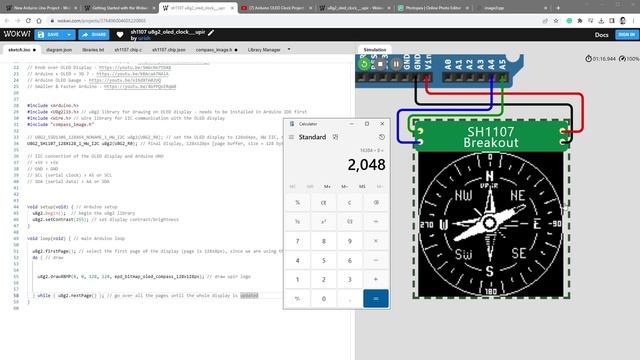This screenshot has width=640, height=360.
Task: Bookmark this page with the star icon
Action: pyautogui.click(x=556, y=20)
